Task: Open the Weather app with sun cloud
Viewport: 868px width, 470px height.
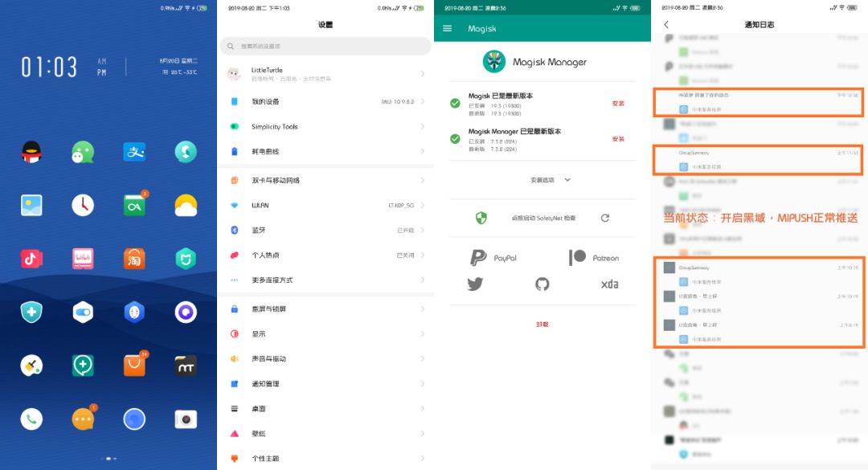Action: click(x=186, y=206)
